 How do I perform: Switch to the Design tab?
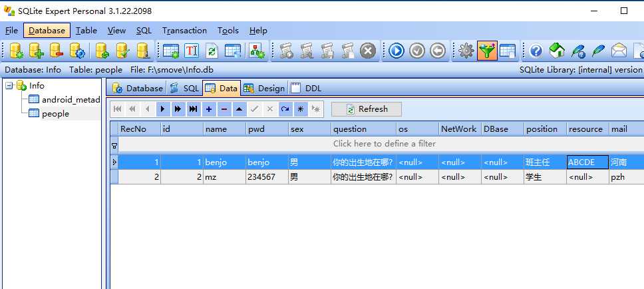[264, 88]
